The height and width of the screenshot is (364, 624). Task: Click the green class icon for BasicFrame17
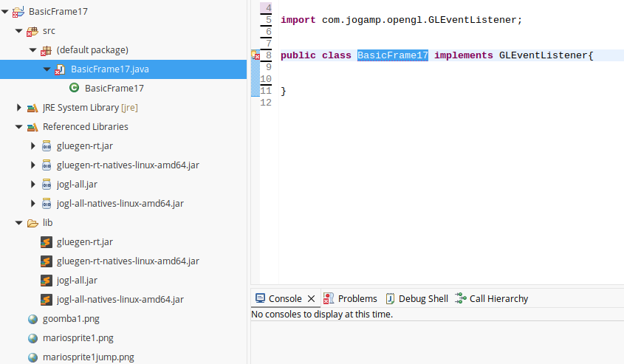(x=74, y=88)
